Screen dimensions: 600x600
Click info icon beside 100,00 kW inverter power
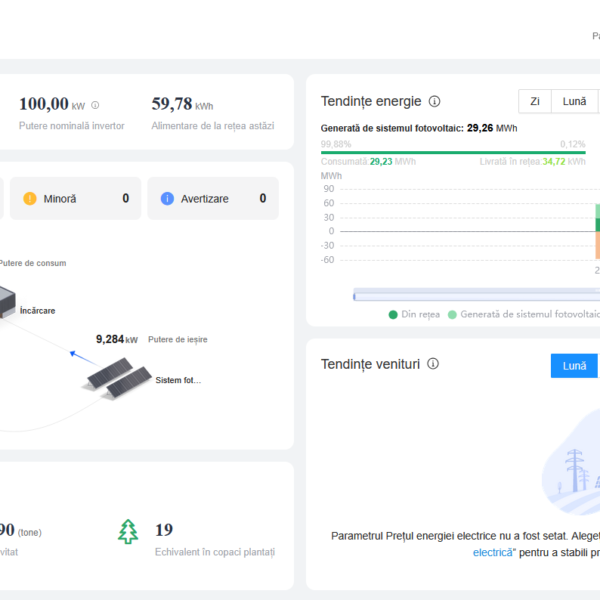pos(95,105)
